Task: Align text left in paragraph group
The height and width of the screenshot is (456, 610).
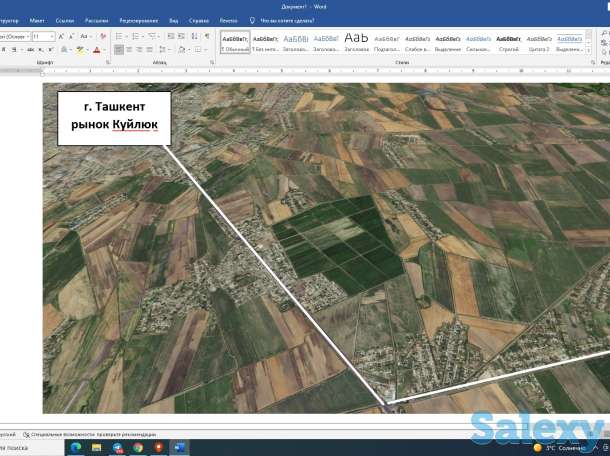Action: 118,49
